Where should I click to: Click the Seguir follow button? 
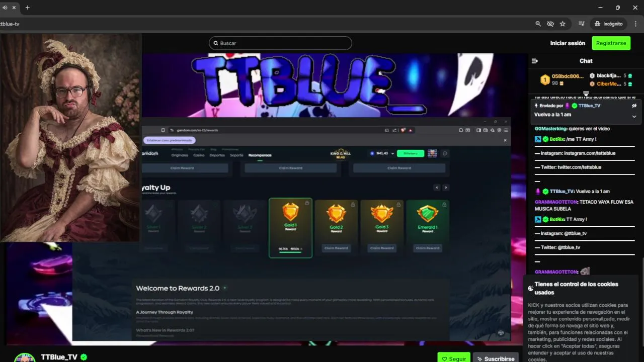click(x=454, y=358)
